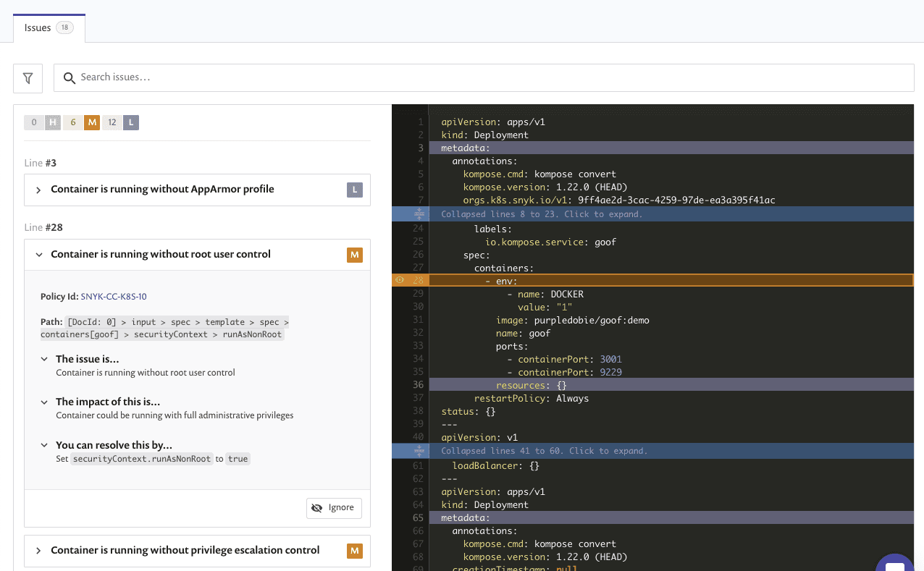
Task: Toggle the Low severity filter
Action: 131,122
